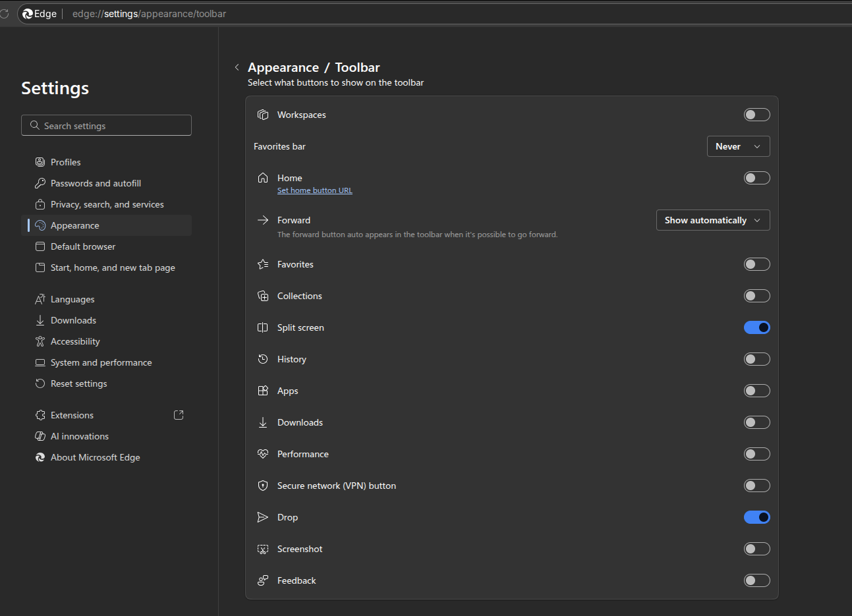
Task: Click the Edge logo in the address bar
Action: pos(28,14)
